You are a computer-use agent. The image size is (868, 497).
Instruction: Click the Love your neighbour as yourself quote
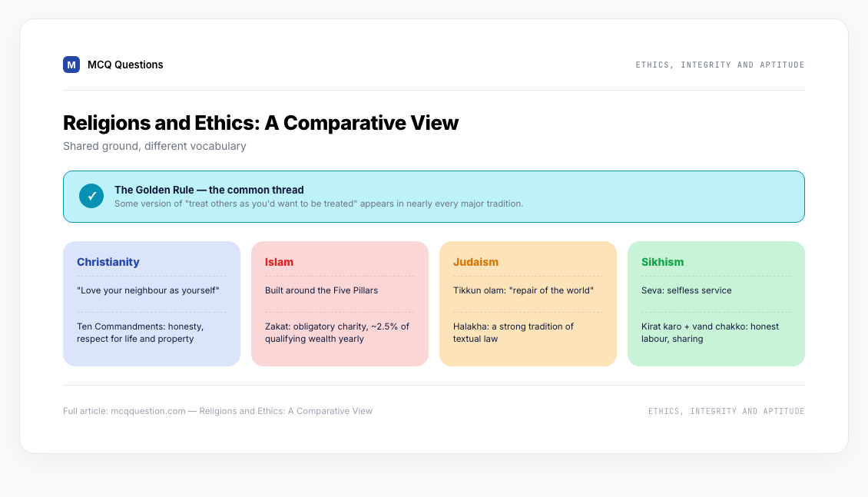[x=148, y=290]
